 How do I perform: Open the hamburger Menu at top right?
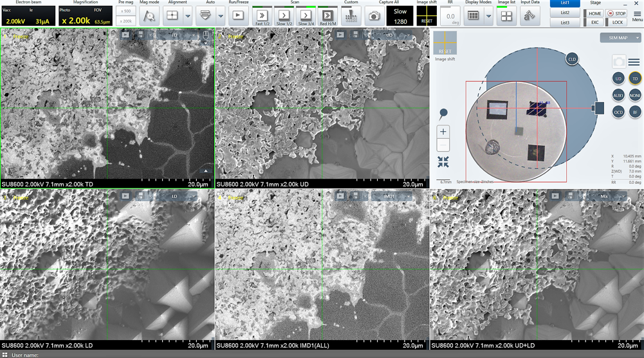[x=637, y=13]
